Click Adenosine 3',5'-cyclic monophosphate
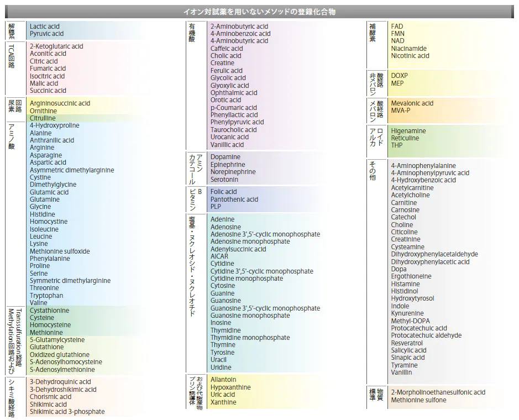Screen dimensions: 519x420 tap(265, 234)
